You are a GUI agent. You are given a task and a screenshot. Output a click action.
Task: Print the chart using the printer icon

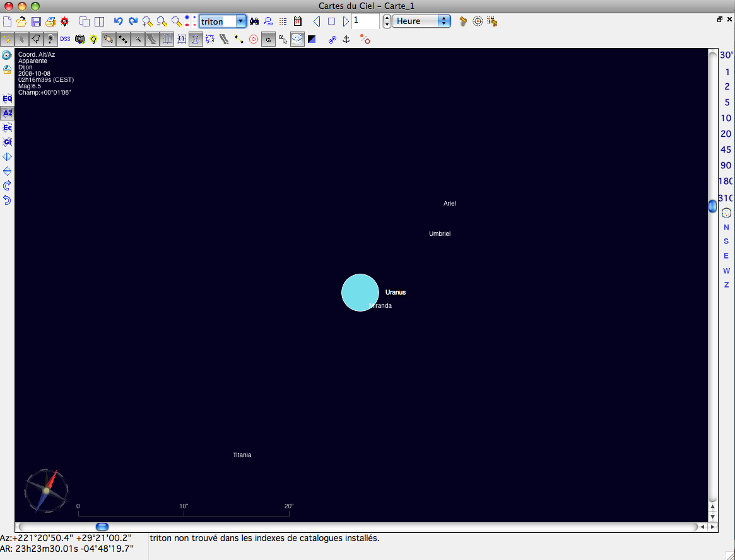[50, 21]
